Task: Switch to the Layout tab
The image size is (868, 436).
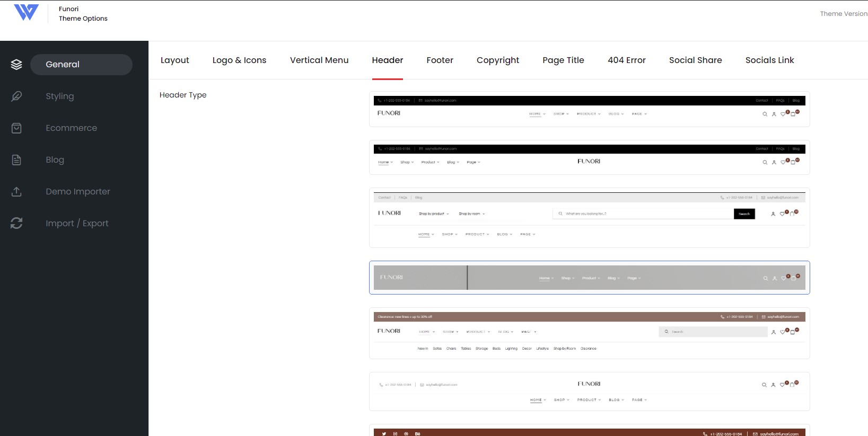Action: pyautogui.click(x=175, y=60)
